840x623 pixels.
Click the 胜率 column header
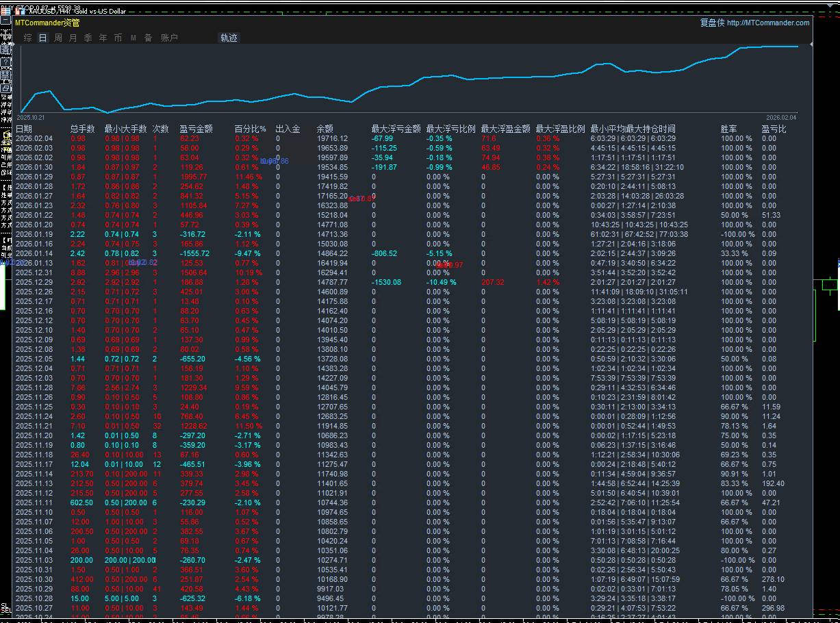click(728, 129)
